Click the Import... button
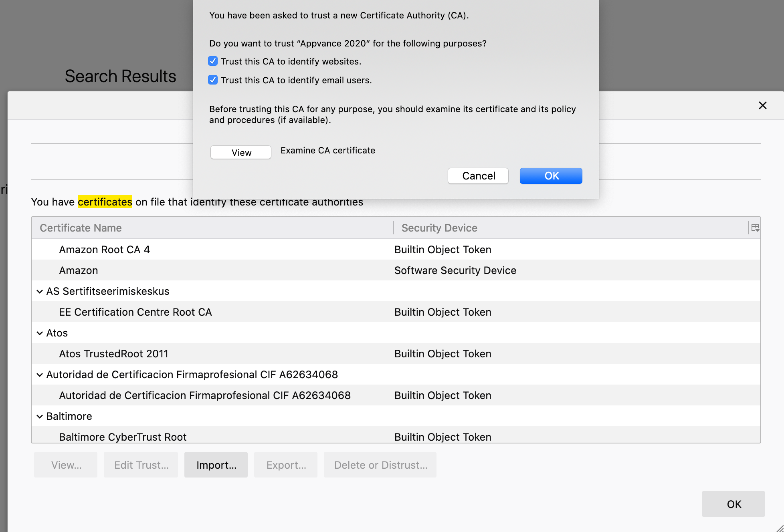 [216, 465]
